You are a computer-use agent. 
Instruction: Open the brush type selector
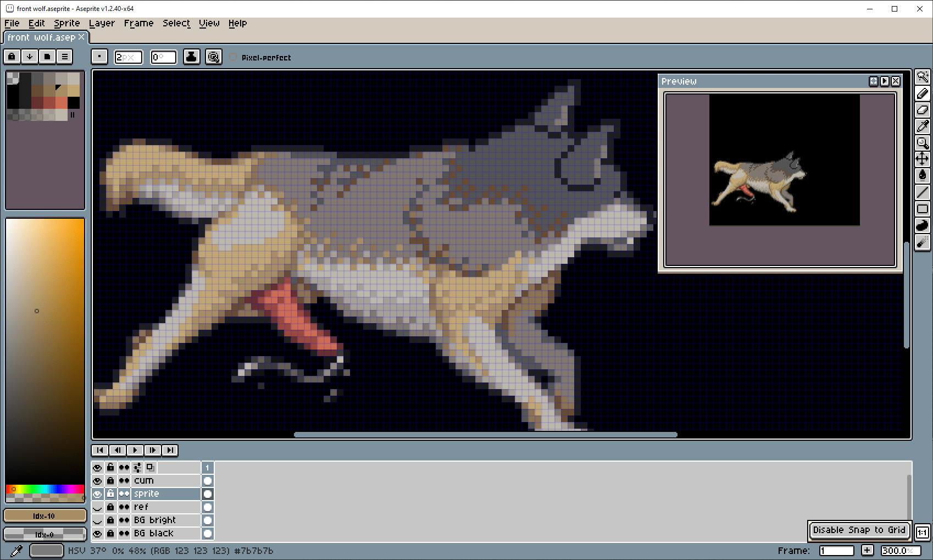pyautogui.click(x=99, y=57)
